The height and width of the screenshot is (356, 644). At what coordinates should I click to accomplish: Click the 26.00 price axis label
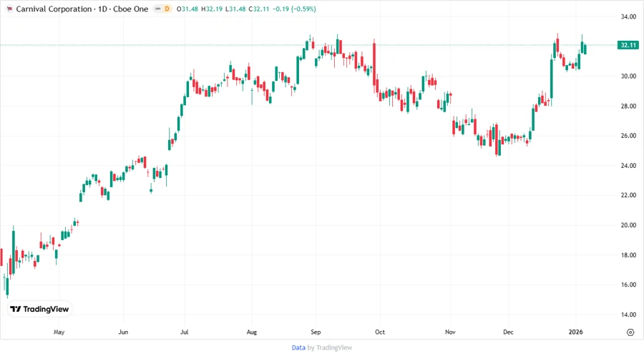(628, 136)
